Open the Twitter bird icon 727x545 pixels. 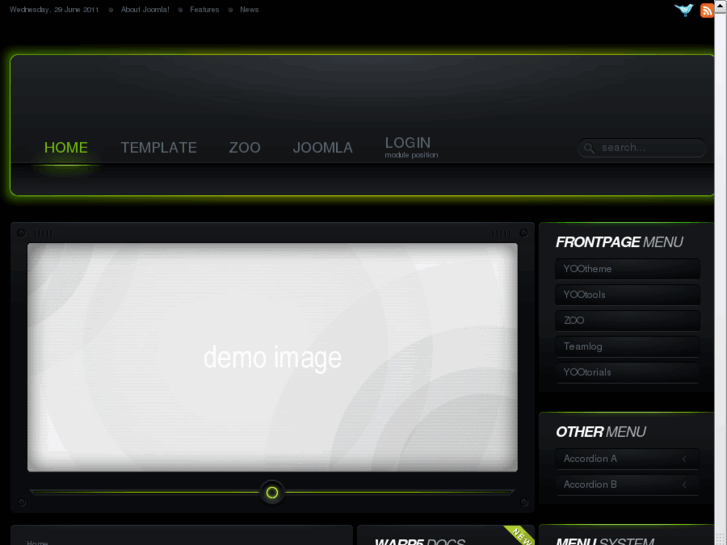coord(684,10)
